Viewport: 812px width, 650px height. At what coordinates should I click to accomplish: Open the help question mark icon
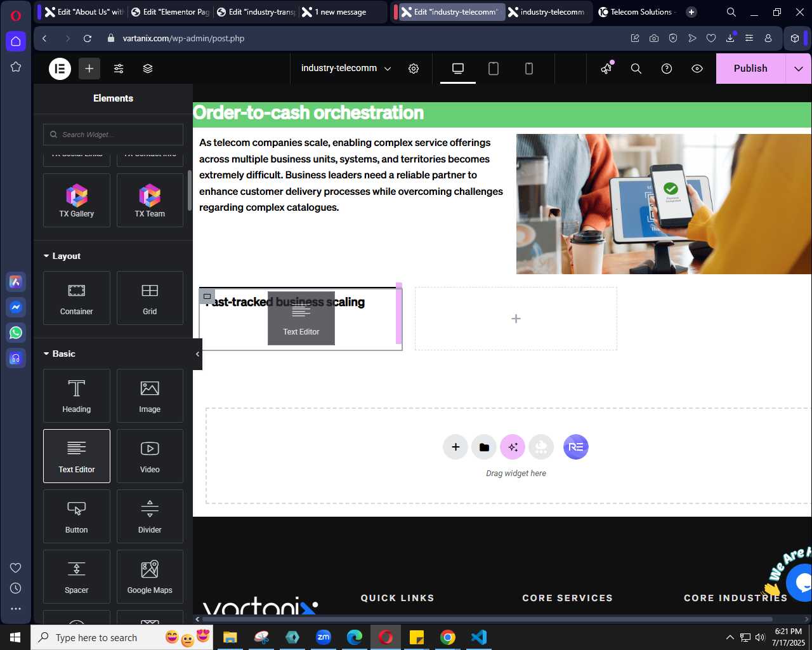click(667, 69)
